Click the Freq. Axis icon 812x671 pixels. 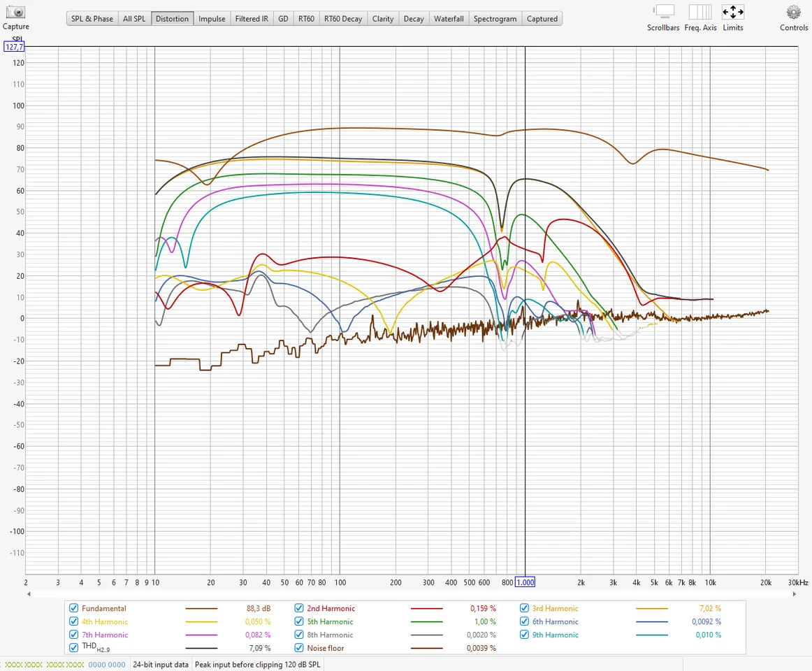click(x=699, y=12)
